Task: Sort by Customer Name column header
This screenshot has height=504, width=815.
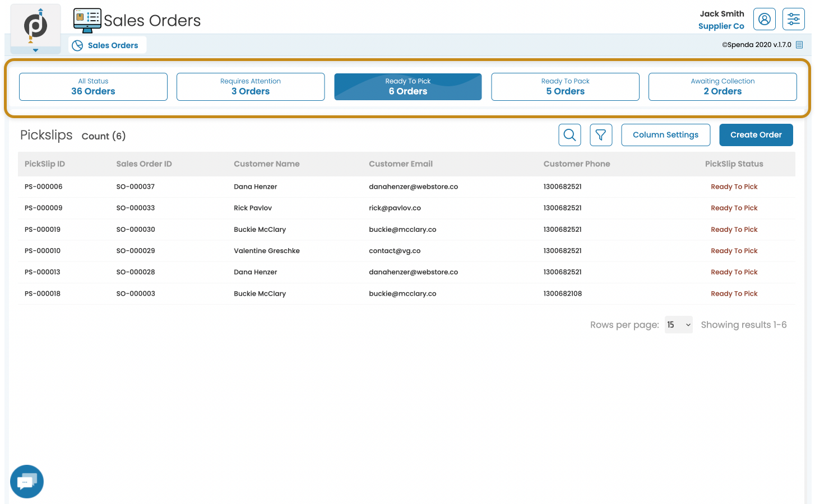Action: click(267, 164)
